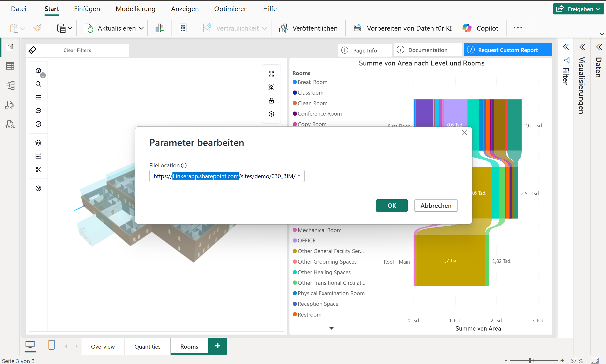The height and width of the screenshot is (364, 606).
Task: Open the TMDL view icon
Action: click(10, 124)
